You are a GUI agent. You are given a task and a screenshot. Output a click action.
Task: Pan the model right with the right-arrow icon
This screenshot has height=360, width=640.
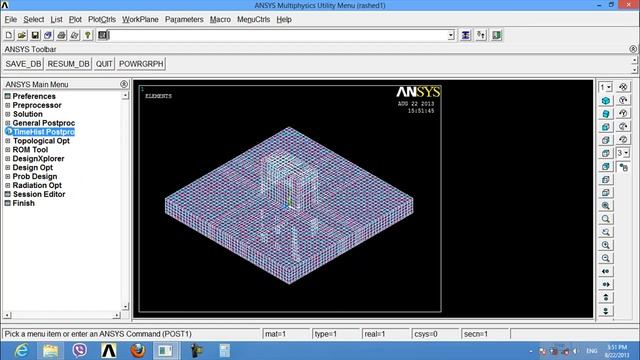pos(606,284)
